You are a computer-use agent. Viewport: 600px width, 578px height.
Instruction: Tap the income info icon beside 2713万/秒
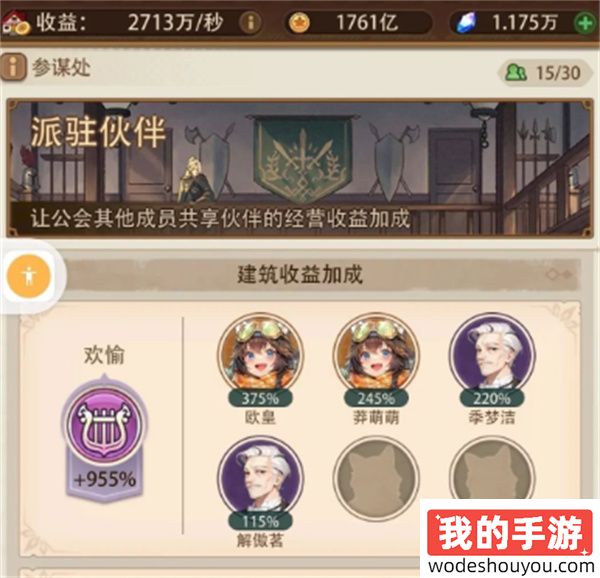tap(250, 23)
